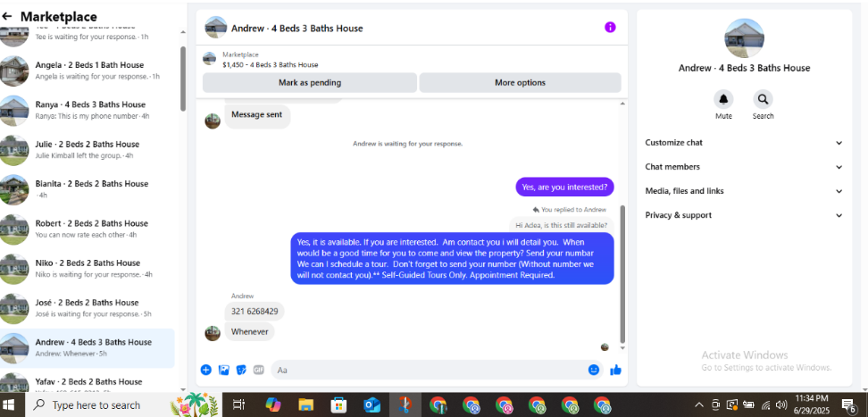
Task: Open the emoji smiley picker
Action: click(594, 370)
